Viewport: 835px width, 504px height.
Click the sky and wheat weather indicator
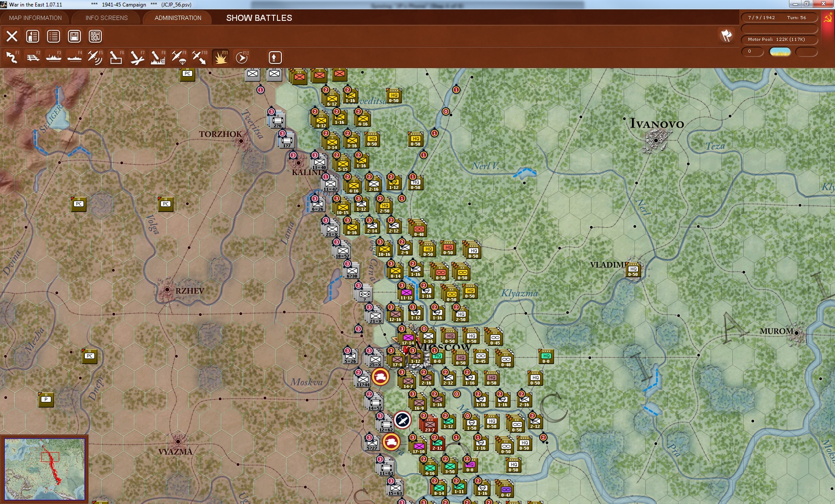tap(780, 52)
